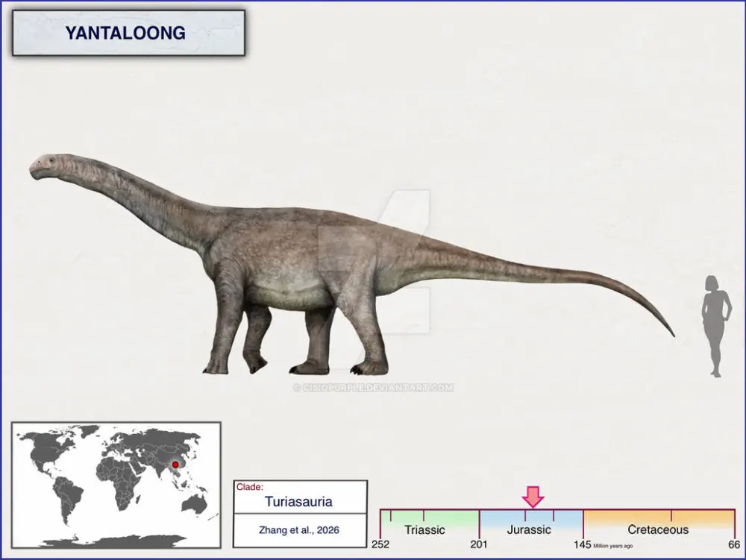Click the 252 label on the timeline
746x560 pixels.
coord(380,544)
